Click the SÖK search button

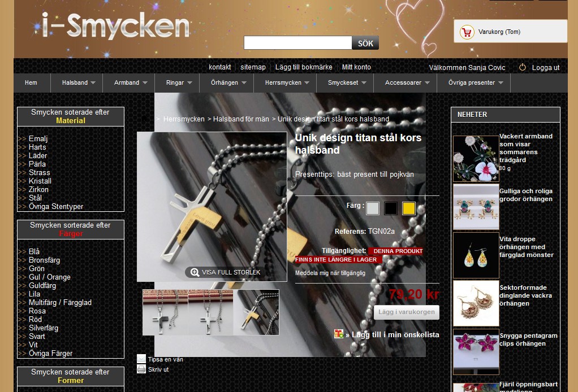pyautogui.click(x=365, y=43)
